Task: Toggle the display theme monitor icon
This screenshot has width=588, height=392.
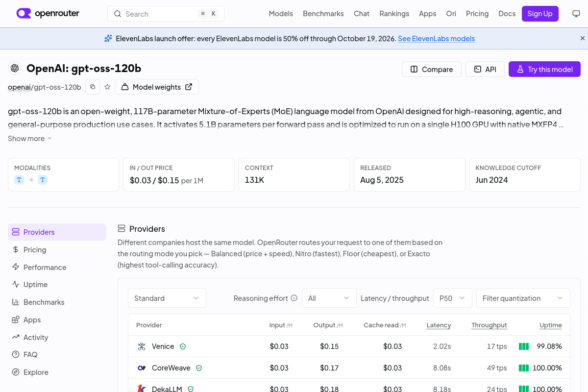Action: pos(576,14)
